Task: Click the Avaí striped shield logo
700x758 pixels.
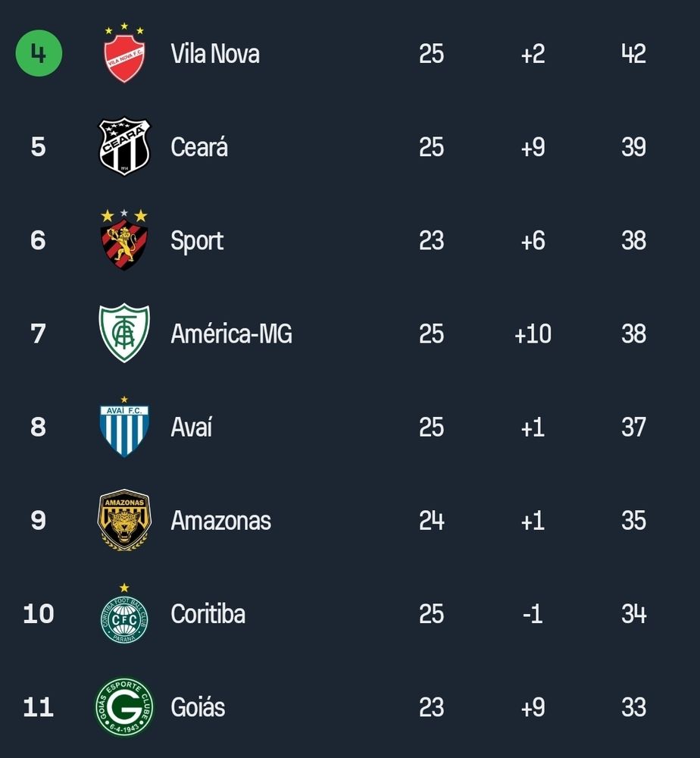Action: pos(124,426)
